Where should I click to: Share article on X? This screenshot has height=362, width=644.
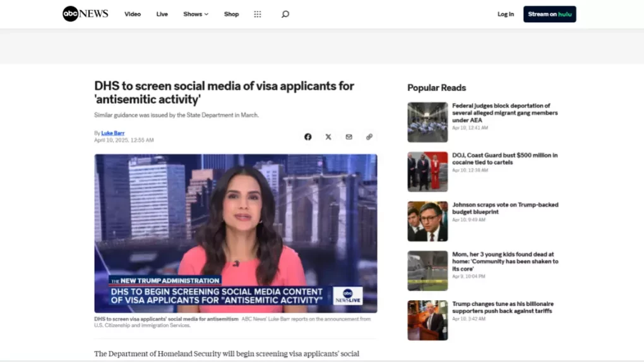[x=328, y=137]
